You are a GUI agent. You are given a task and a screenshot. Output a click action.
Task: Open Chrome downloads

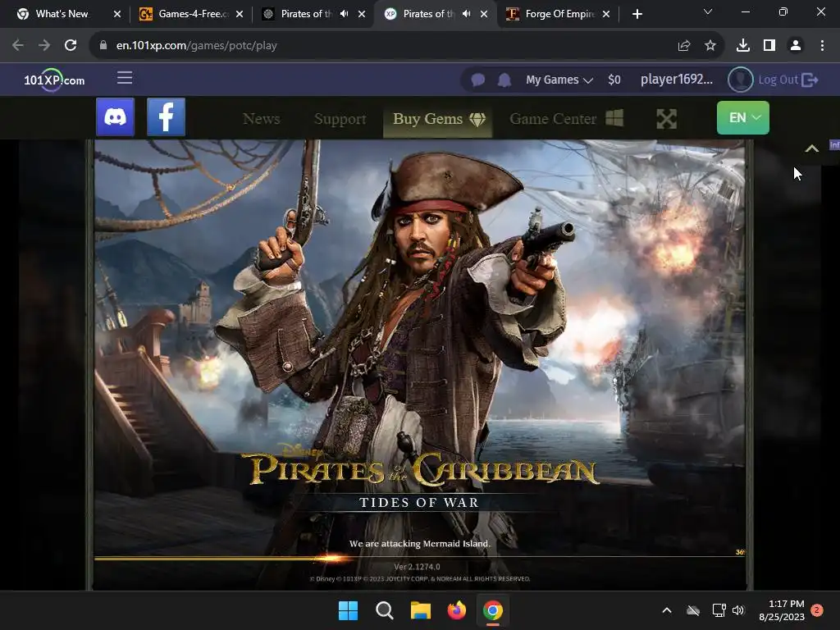[x=743, y=46]
